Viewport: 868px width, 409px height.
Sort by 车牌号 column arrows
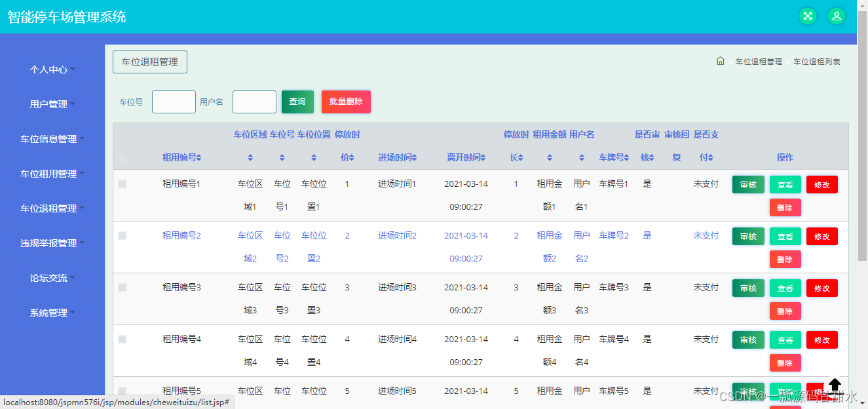coord(626,158)
